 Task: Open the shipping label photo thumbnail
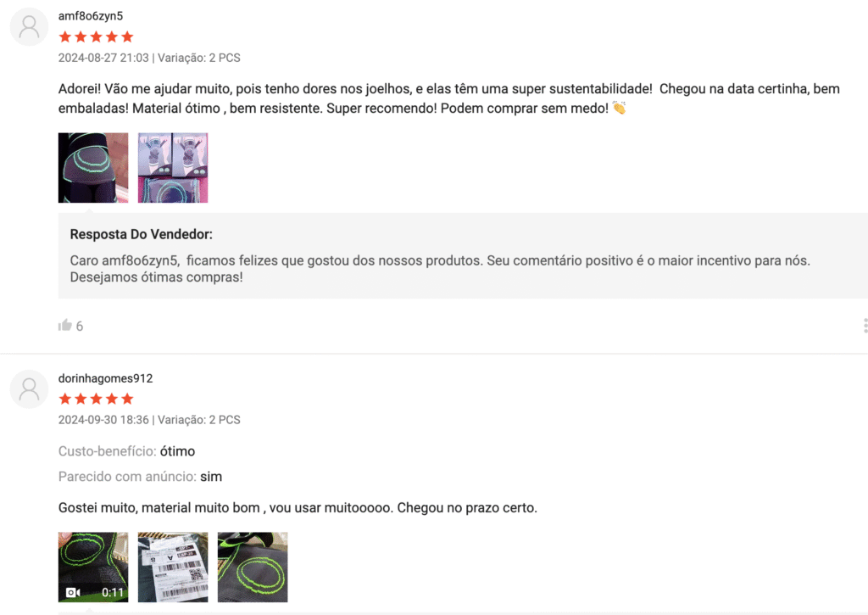click(x=173, y=567)
